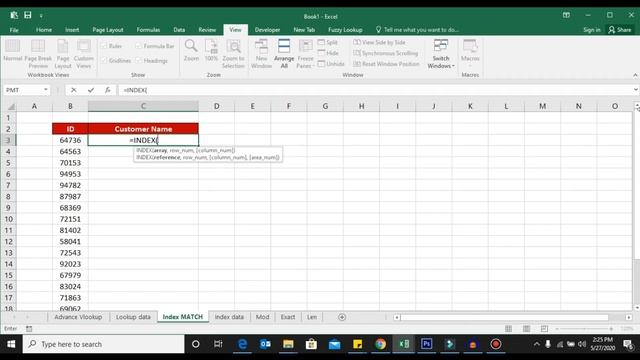
Task: Open File Explorer from taskbar
Action: 288,344
